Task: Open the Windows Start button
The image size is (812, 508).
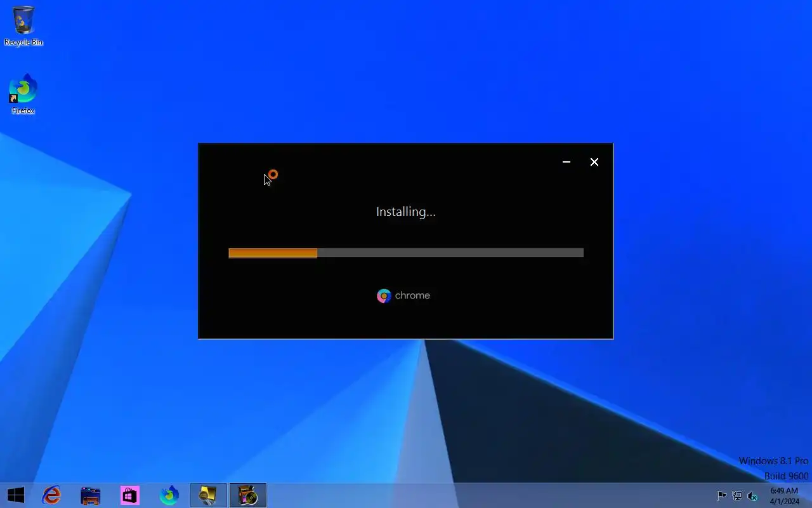Action: click(16, 495)
